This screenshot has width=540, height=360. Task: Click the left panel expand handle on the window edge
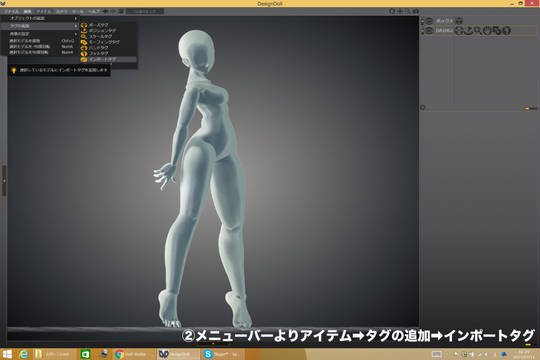tap(4, 181)
